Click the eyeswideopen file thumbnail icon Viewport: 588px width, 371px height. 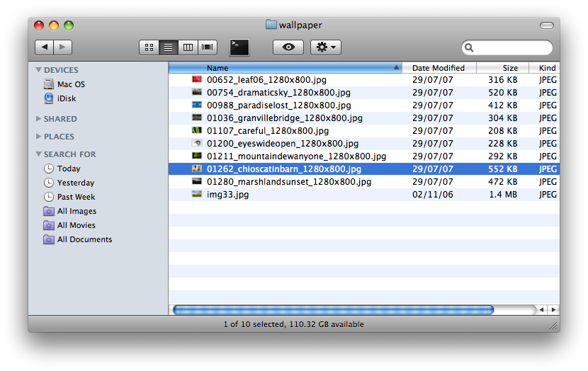(x=197, y=143)
